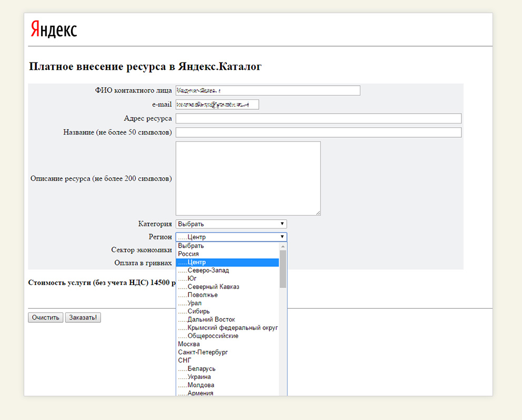Click the e-mail input field

[x=217, y=105]
